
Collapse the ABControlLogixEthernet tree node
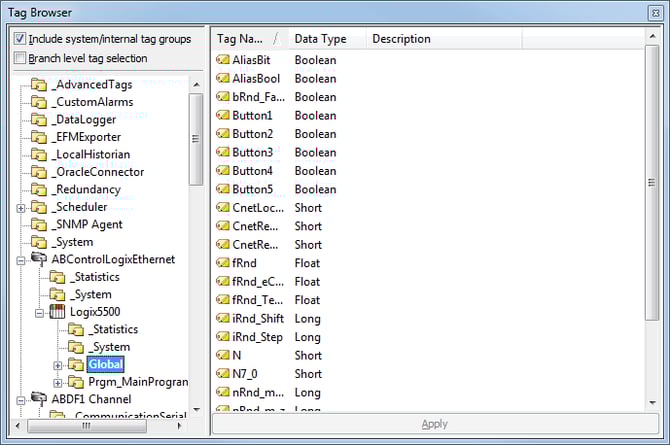click(x=22, y=260)
